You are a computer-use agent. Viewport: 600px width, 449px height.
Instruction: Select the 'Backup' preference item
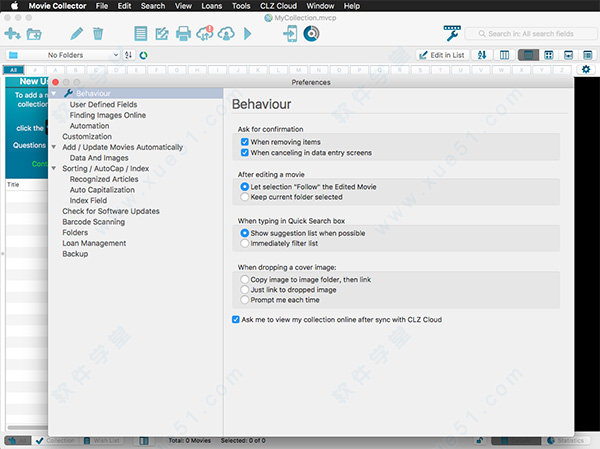75,254
